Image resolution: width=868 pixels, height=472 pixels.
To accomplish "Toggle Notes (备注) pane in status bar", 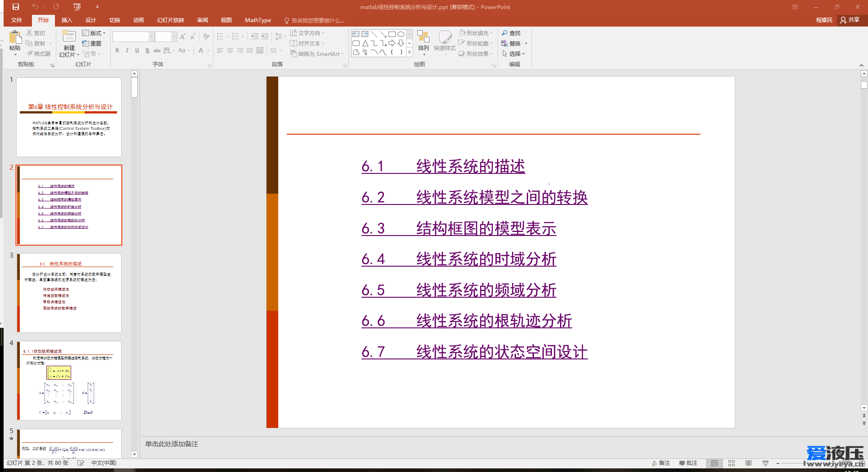I will (660, 463).
